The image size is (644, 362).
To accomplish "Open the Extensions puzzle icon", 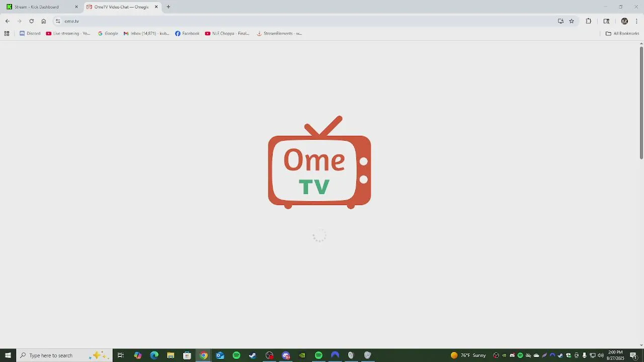I will click(588, 21).
